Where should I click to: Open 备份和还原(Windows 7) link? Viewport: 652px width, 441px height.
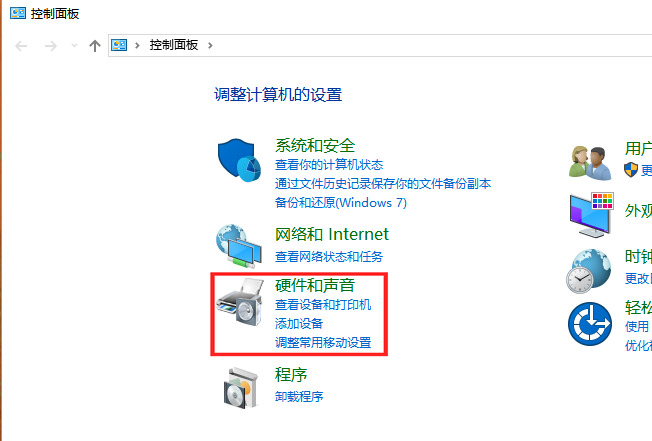pyautogui.click(x=341, y=203)
